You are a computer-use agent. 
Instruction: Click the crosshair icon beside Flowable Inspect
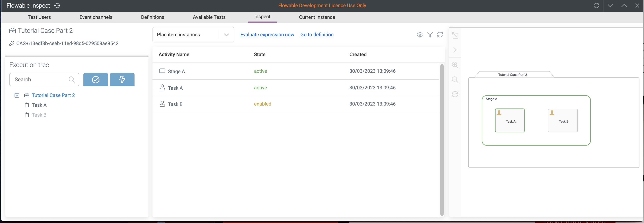click(57, 6)
